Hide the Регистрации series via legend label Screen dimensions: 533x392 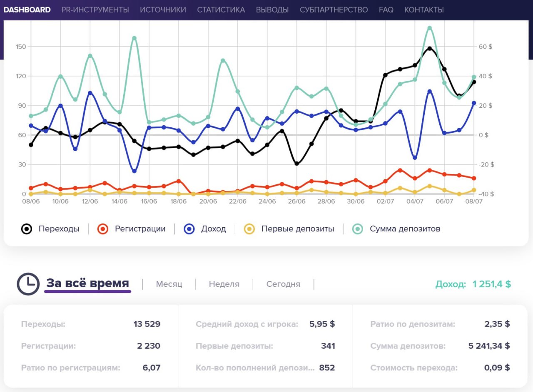pyautogui.click(x=140, y=229)
